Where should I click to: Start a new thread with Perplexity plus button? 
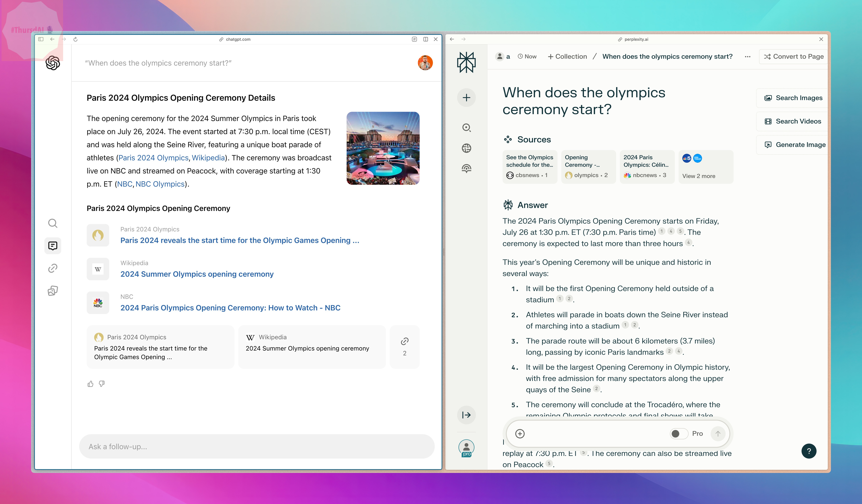pyautogui.click(x=466, y=98)
